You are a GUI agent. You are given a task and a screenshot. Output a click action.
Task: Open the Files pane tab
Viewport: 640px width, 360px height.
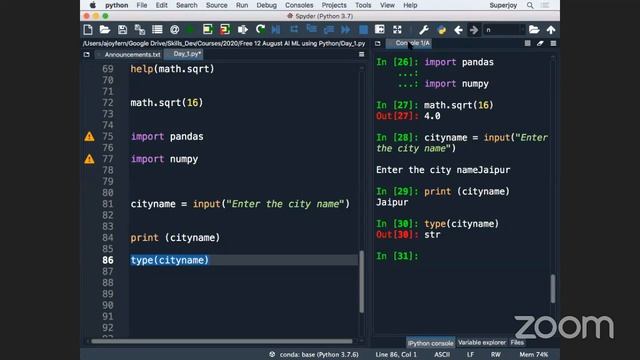(517, 342)
